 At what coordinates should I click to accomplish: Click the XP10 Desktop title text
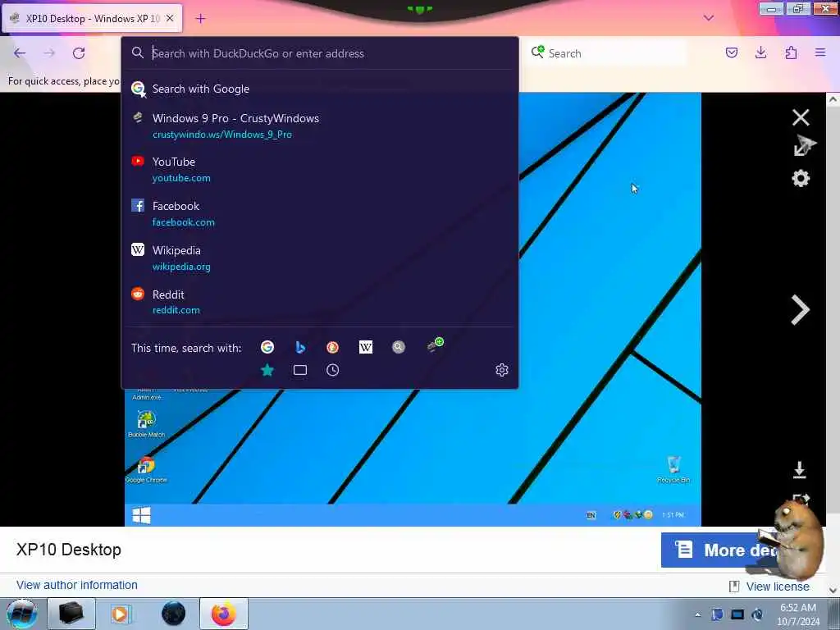[x=69, y=550]
